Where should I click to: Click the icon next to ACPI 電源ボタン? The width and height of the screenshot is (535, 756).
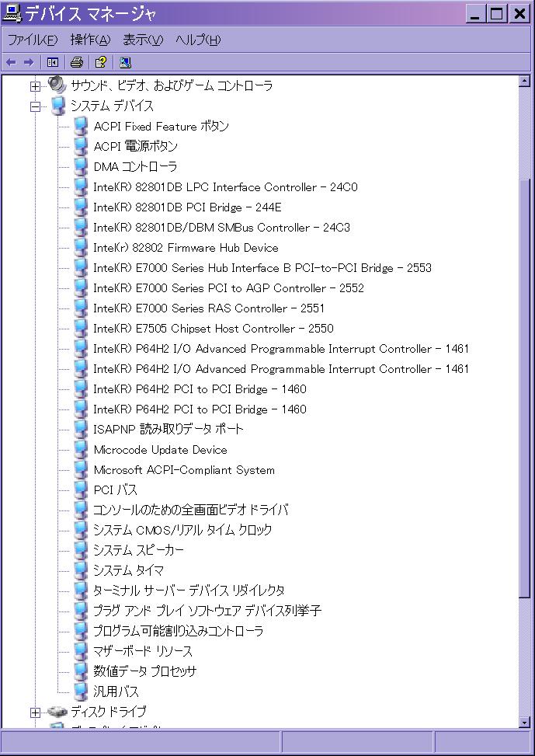80,147
